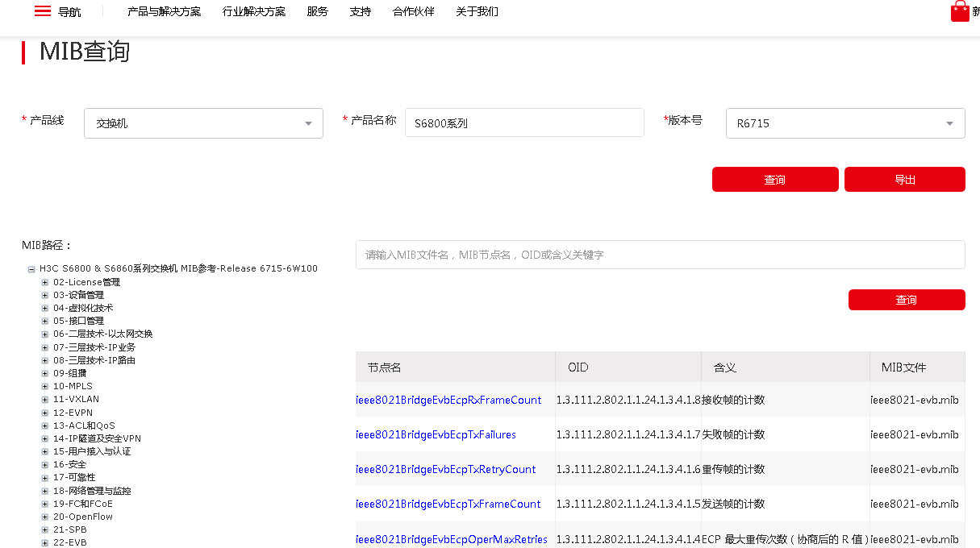Screen dimensions: 980x548
Task: Open 关于我们 menu item
Action: click(477, 11)
